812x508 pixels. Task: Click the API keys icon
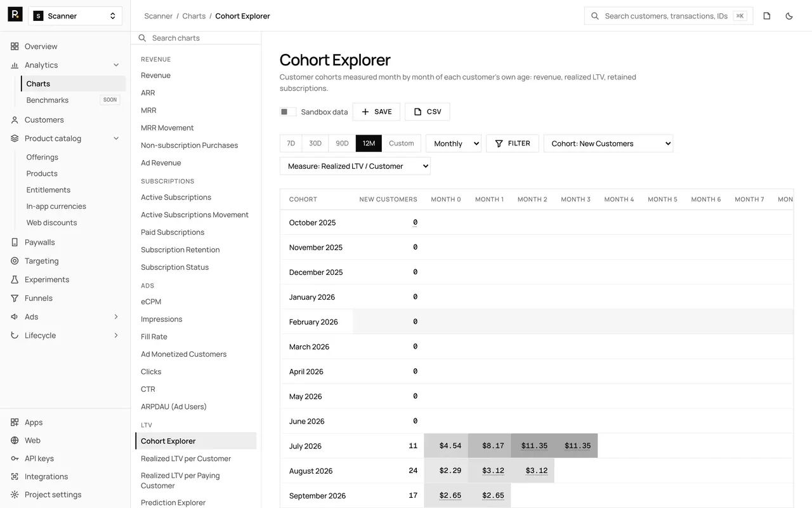tap(15, 458)
